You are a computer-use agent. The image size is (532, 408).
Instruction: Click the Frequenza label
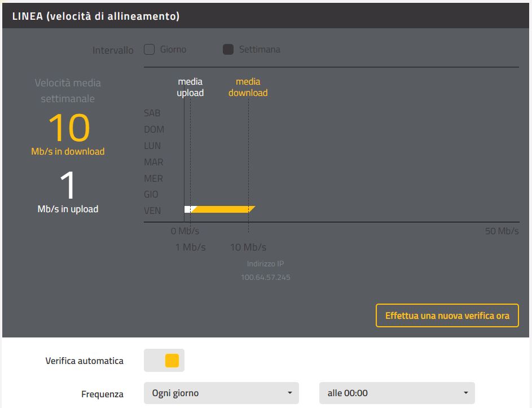tap(103, 394)
